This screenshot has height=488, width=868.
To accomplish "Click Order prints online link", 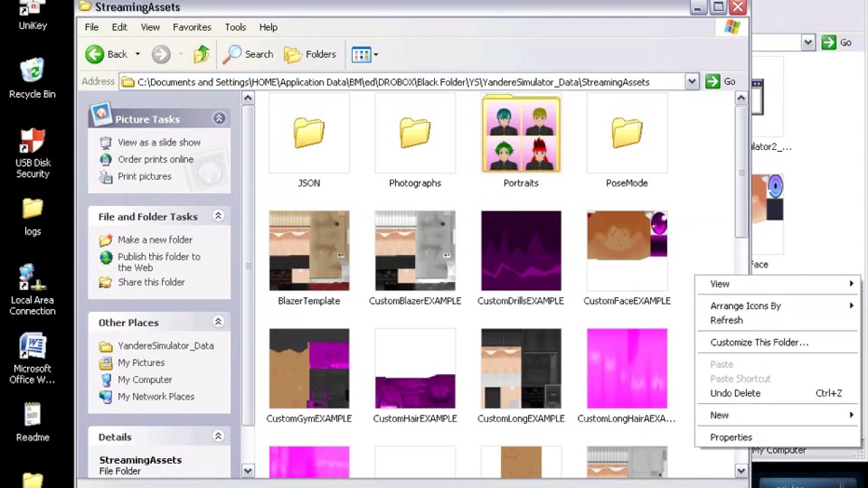I will [x=155, y=159].
